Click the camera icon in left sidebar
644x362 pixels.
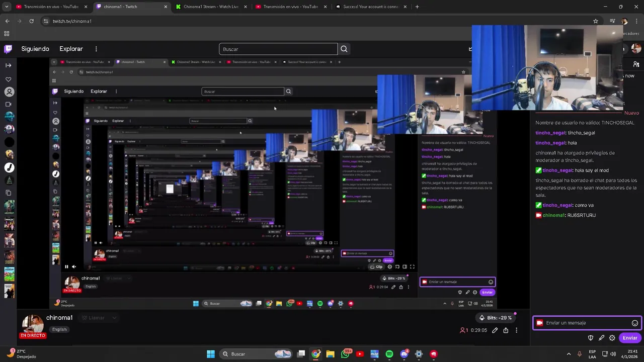click(x=8, y=104)
